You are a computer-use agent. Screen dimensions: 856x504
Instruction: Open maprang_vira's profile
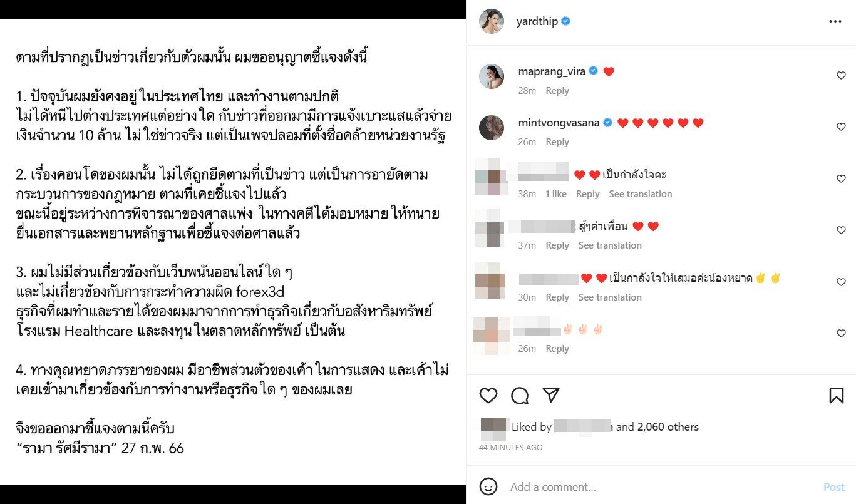(552, 71)
